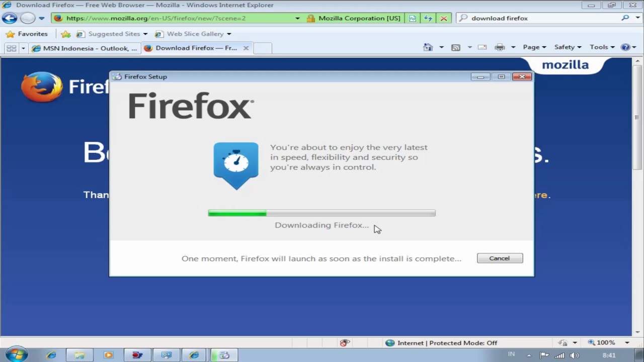Screen dimensions: 644x362
Task: Click the Firefox logo on the webpage
Action: pyautogui.click(x=42, y=86)
